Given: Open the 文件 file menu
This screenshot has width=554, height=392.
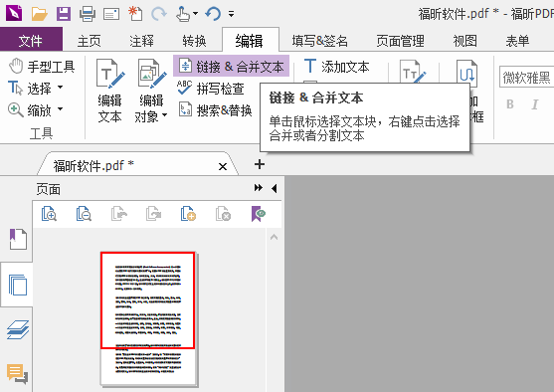Looking at the screenshot, I should (x=31, y=41).
